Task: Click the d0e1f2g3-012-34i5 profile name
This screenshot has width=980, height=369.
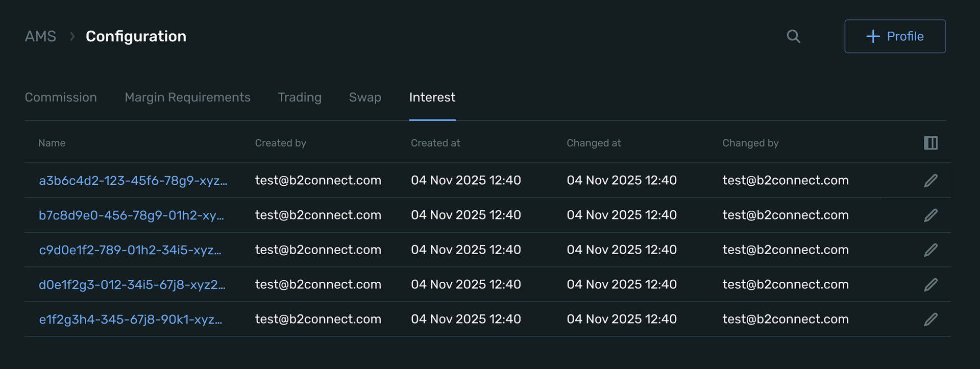Action: [x=132, y=285]
